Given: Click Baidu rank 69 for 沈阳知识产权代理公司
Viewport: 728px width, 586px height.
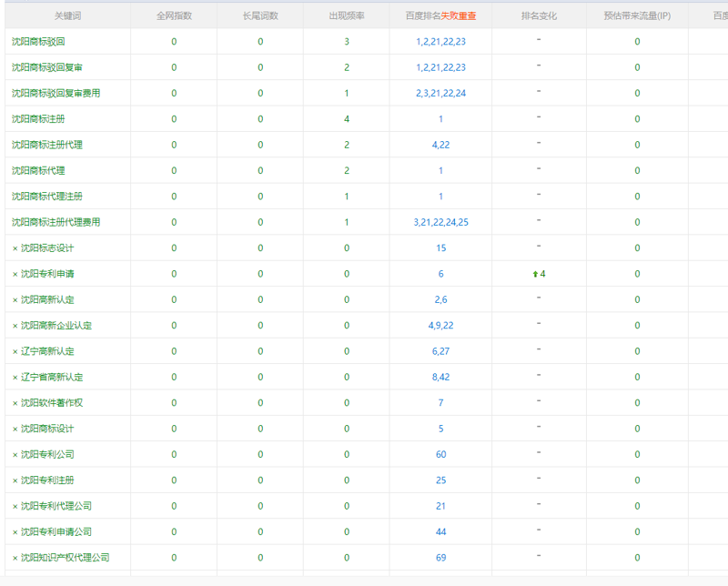Looking at the screenshot, I should [440, 557].
